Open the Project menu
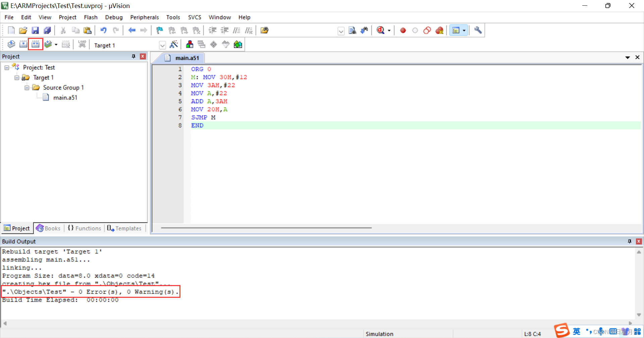The height and width of the screenshot is (338, 644). [67, 17]
